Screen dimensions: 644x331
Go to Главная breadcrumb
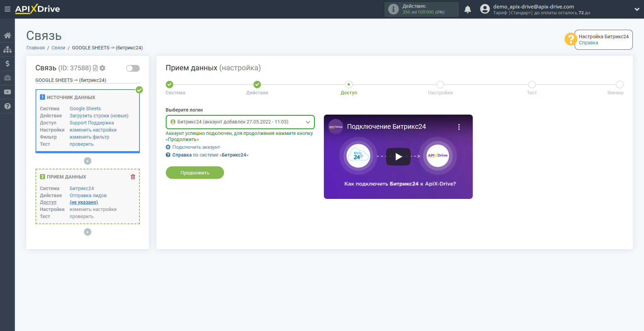coord(36,48)
